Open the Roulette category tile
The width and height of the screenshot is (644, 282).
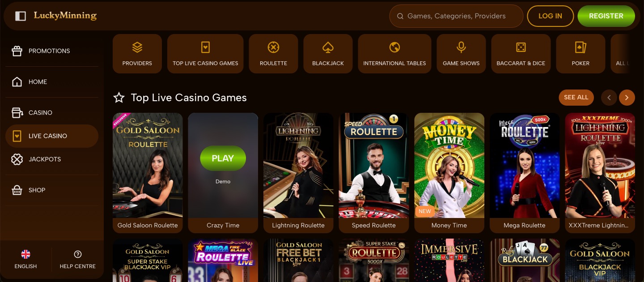click(273, 54)
